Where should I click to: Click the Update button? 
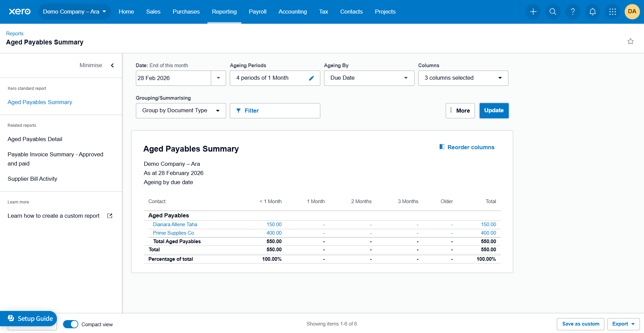[494, 111]
